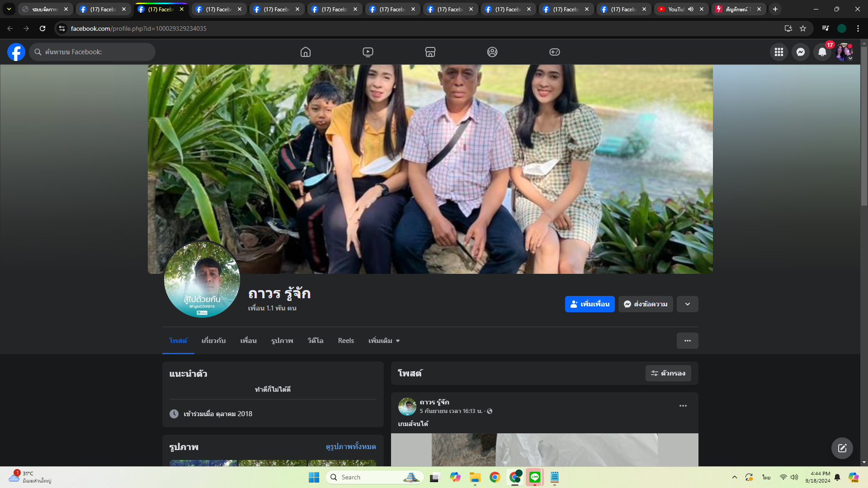
Task: Open the profile picture thumbnail
Action: point(202,279)
